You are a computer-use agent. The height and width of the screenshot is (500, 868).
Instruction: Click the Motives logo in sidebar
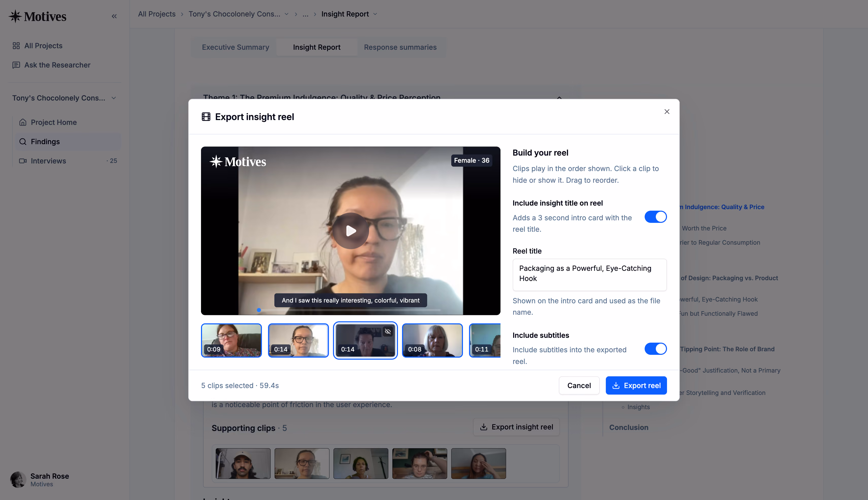37,16
